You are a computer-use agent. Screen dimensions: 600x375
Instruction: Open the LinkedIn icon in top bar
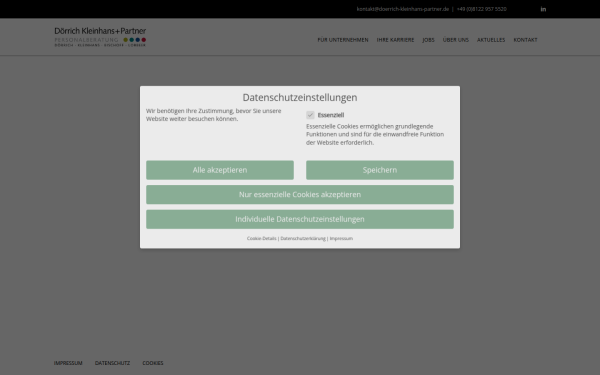coord(543,9)
